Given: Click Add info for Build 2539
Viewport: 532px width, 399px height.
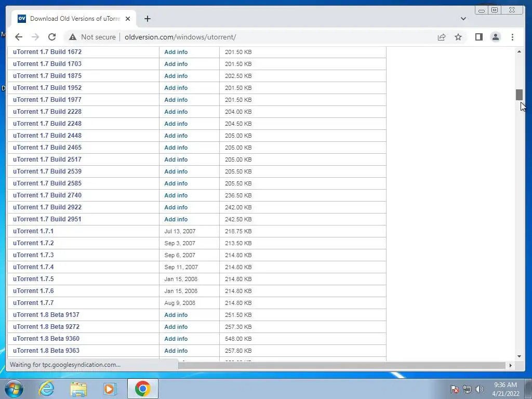Looking at the screenshot, I should (176, 171).
